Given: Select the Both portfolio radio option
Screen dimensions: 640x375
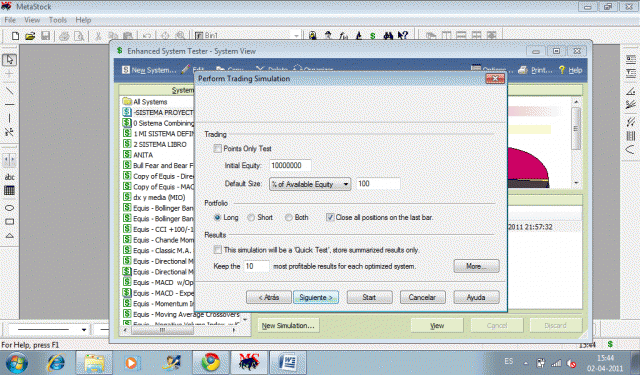Looking at the screenshot, I should click(x=289, y=217).
